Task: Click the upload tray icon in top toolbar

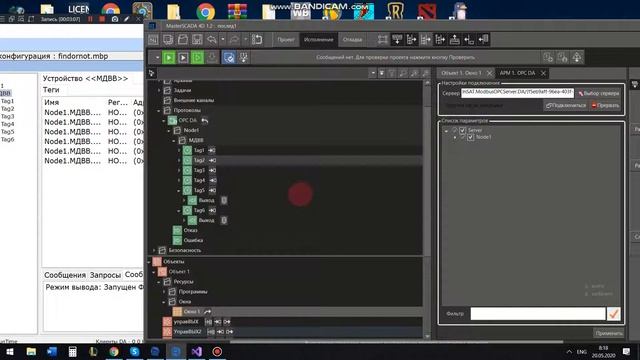Action: [454, 40]
